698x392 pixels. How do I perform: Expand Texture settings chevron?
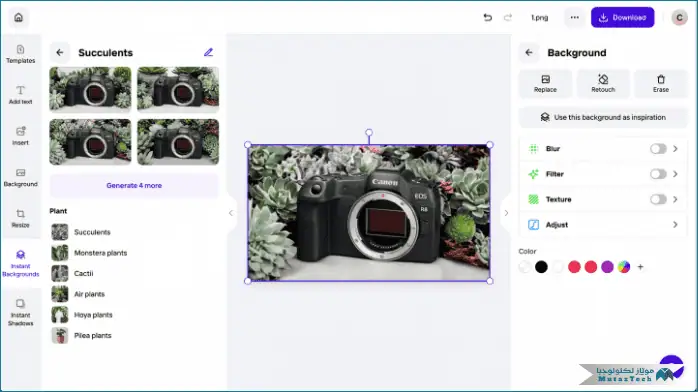point(676,199)
